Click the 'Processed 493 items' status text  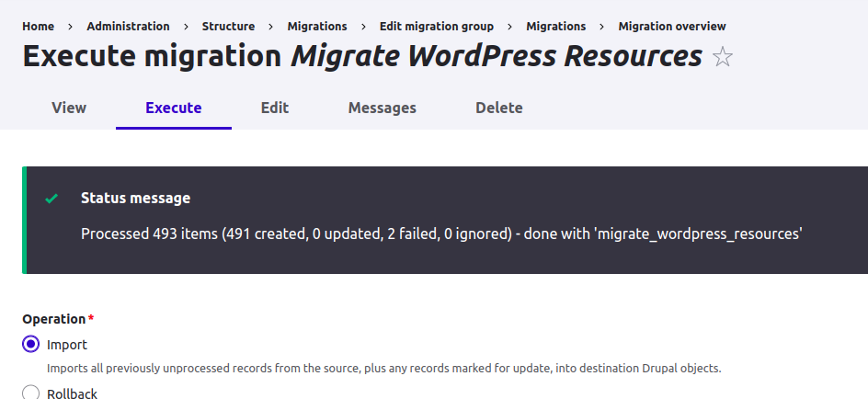click(441, 234)
